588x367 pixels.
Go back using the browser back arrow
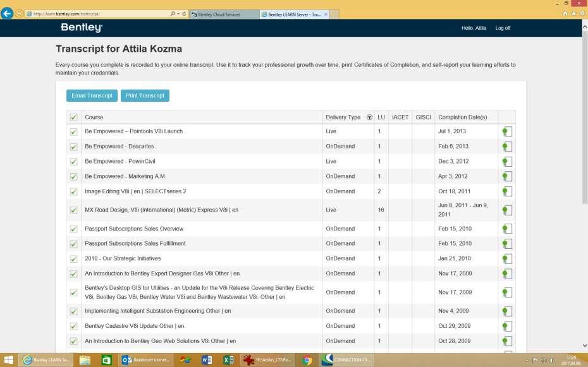[x=7, y=13]
